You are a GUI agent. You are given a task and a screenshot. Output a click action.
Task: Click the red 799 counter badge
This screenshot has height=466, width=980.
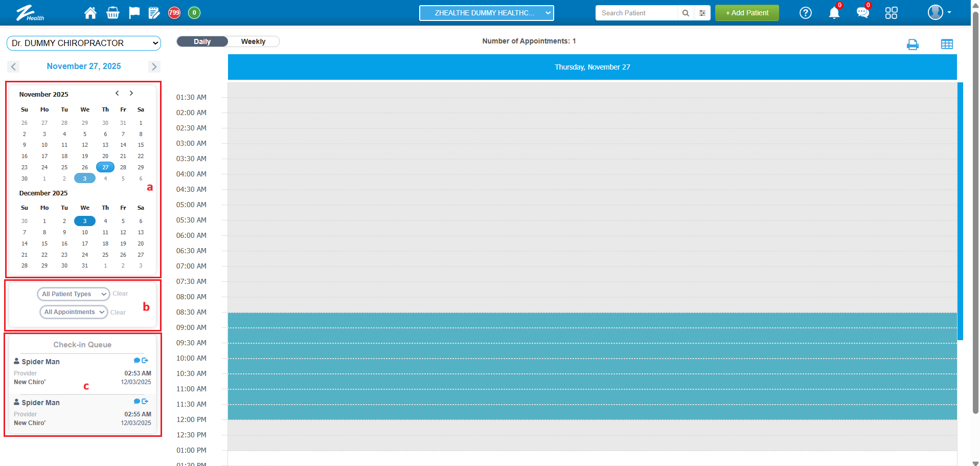[174, 13]
